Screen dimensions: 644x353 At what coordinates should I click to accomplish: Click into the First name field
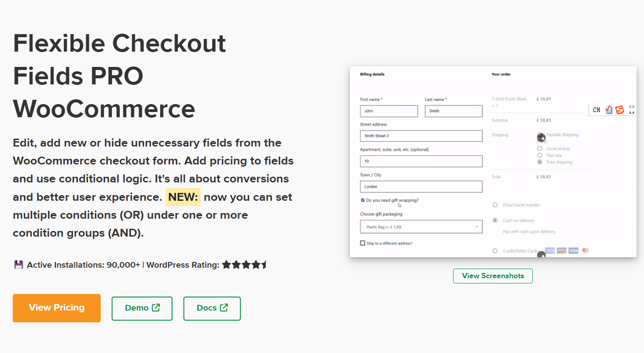click(x=389, y=111)
